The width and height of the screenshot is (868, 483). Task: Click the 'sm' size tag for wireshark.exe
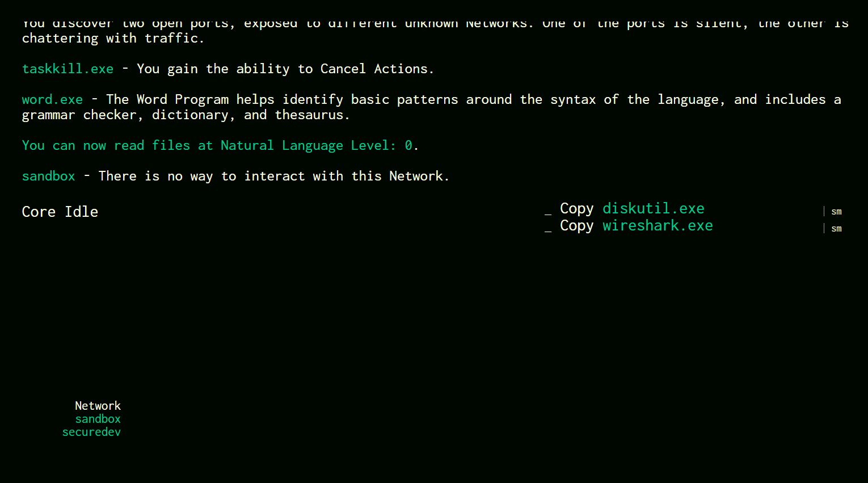point(836,229)
